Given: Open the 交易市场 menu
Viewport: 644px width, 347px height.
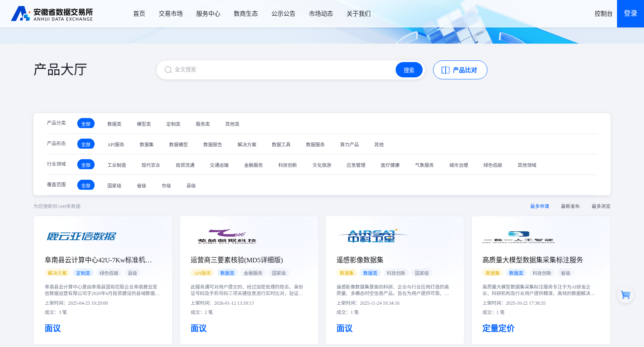Looking at the screenshot, I should (x=171, y=14).
